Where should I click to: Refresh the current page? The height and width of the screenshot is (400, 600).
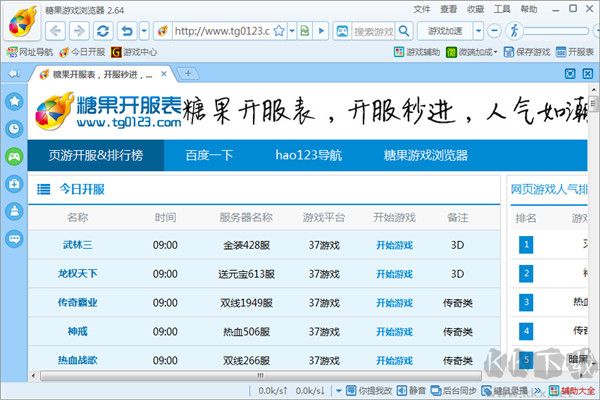coord(103,31)
